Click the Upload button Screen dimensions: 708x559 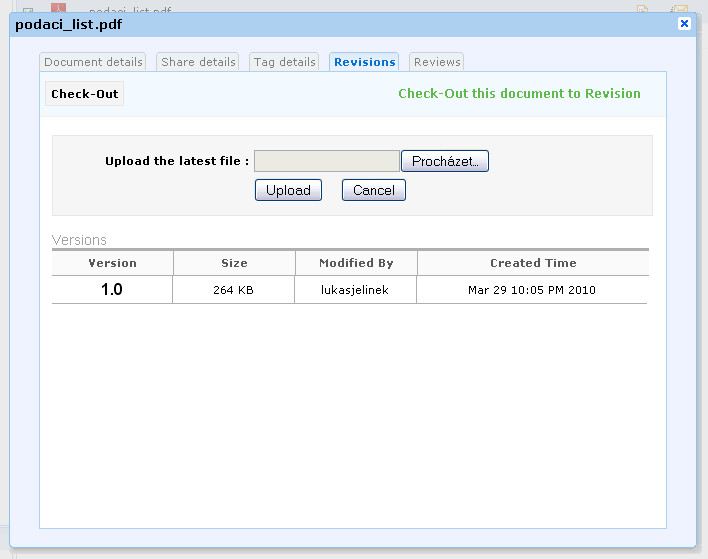coord(288,190)
